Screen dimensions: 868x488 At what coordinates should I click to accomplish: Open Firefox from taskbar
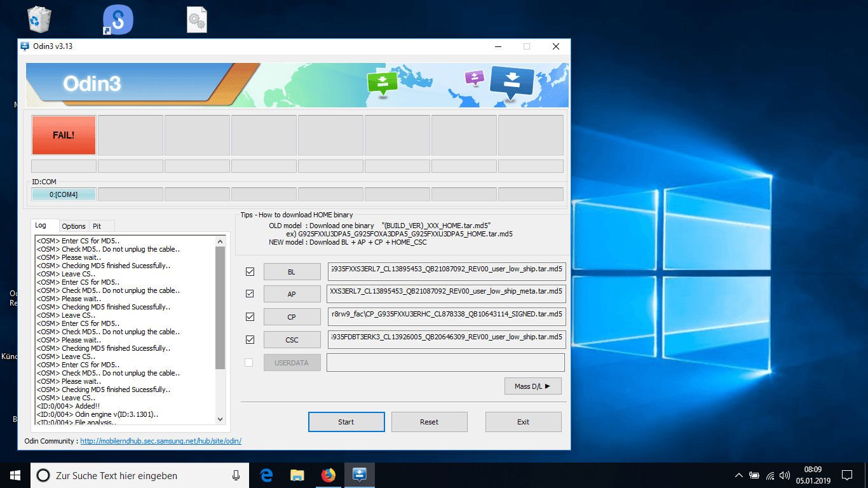coord(328,475)
